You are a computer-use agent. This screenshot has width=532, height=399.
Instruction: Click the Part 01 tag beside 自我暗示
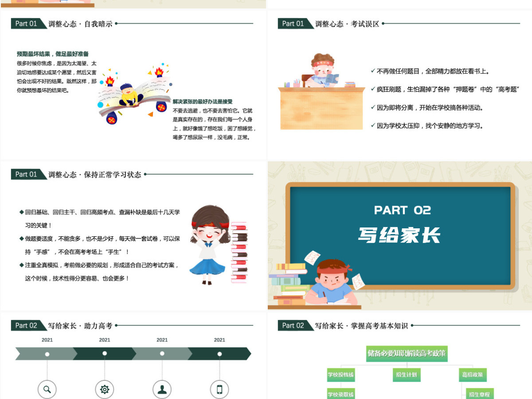pyautogui.click(x=29, y=23)
